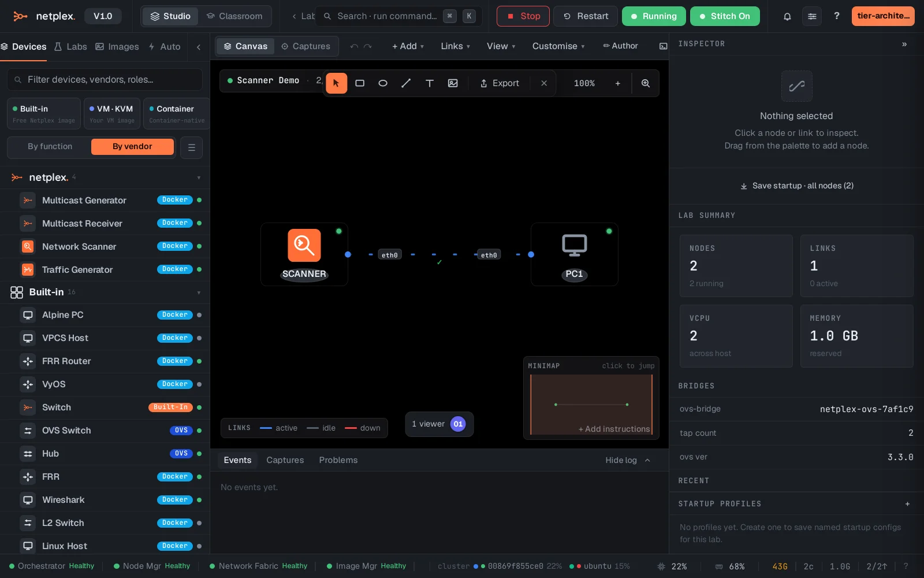Go back to Lab breadcrumb

point(303,16)
